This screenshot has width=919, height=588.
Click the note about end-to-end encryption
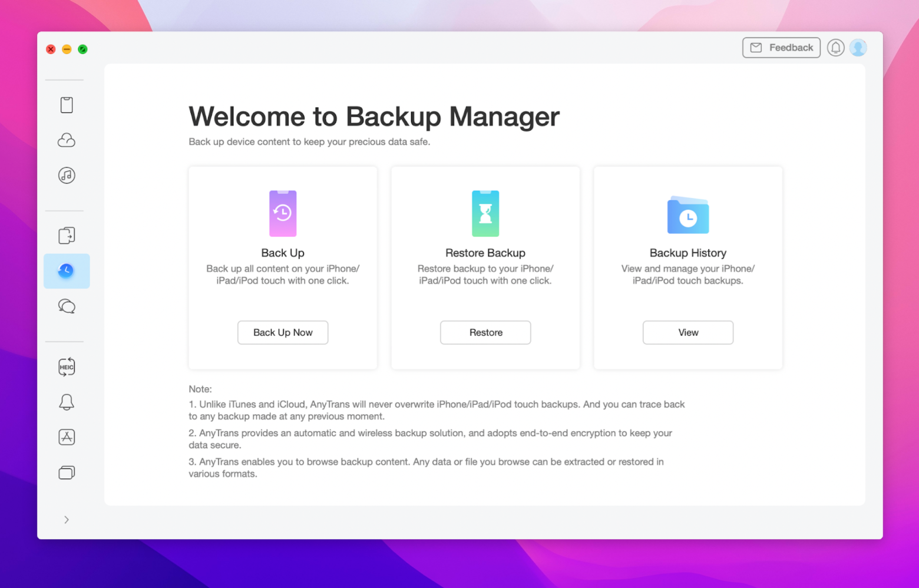pyautogui.click(x=430, y=439)
